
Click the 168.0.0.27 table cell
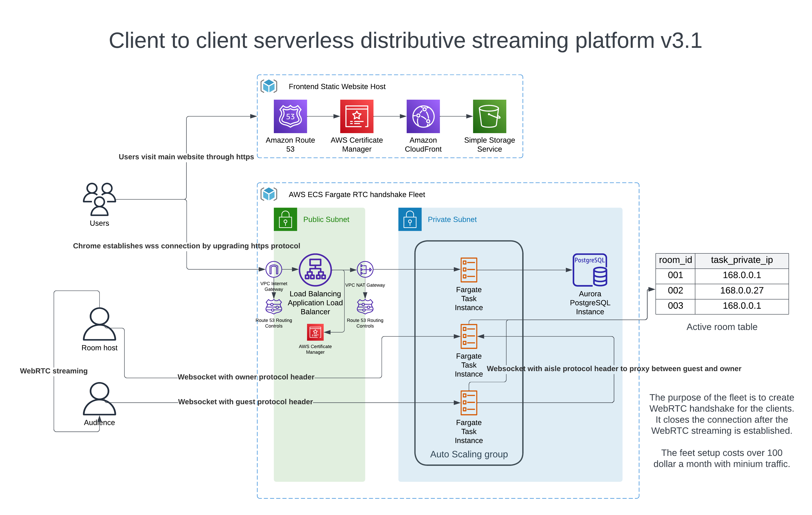pos(742,291)
